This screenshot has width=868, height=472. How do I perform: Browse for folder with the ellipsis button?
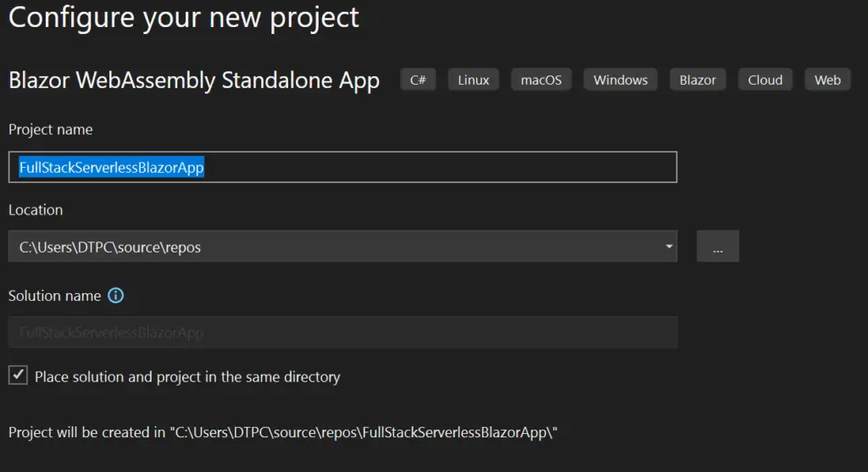coord(718,247)
